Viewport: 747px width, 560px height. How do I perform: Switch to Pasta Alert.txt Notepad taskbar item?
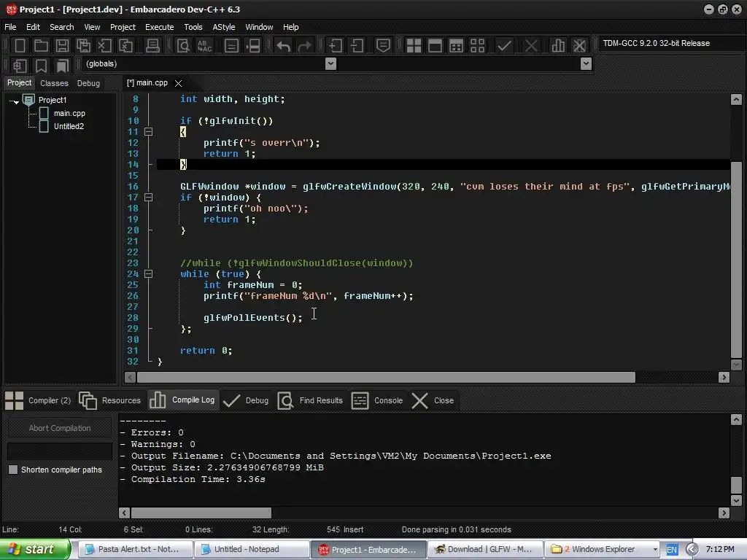pyautogui.click(x=135, y=550)
